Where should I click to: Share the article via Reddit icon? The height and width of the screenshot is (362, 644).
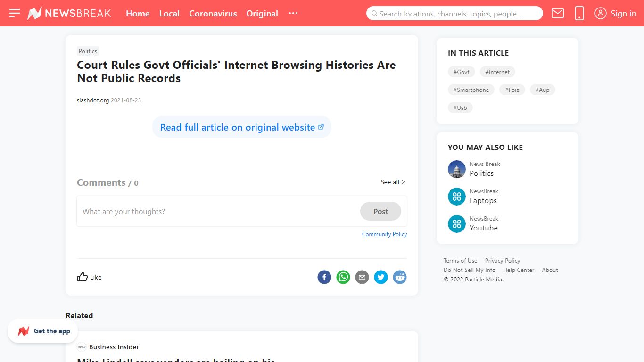tap(400, 277)
